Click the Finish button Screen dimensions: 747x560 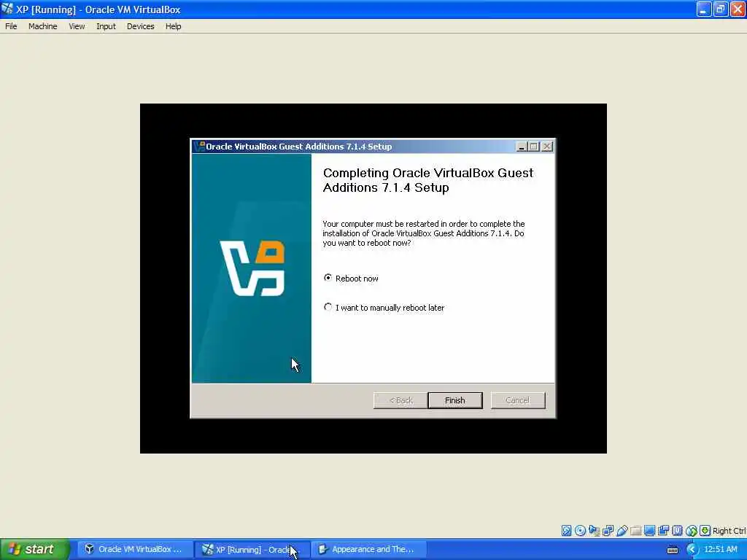[455, 400]
